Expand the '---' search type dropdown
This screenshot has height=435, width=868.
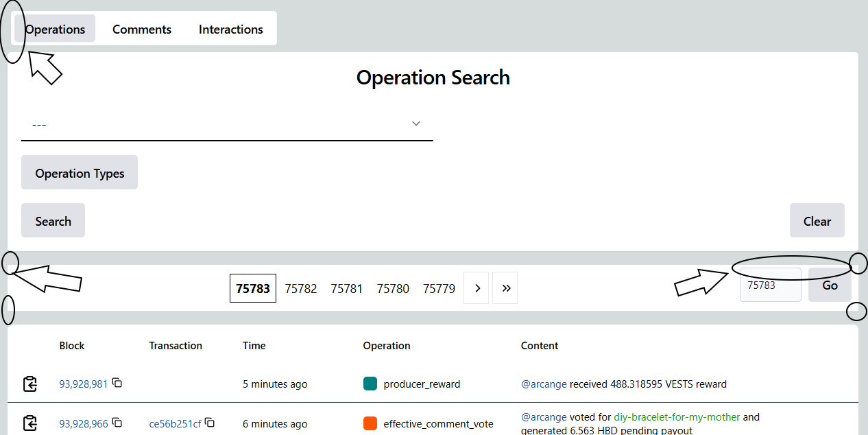[227, 124]
